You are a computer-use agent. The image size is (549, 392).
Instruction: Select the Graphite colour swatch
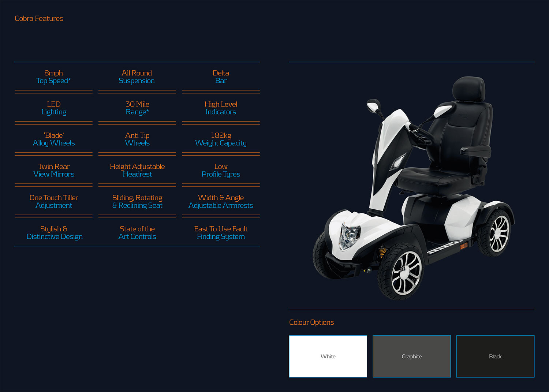[412, 356]
